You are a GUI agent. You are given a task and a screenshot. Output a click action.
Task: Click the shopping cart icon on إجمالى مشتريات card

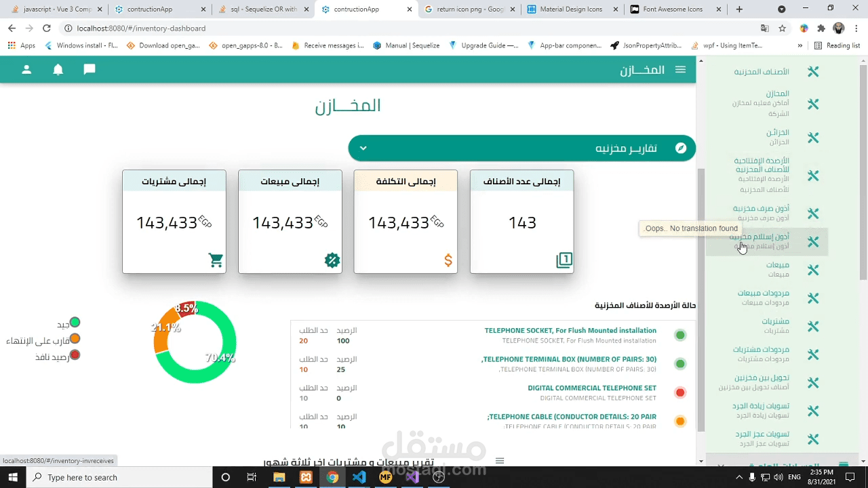point(216,260)
